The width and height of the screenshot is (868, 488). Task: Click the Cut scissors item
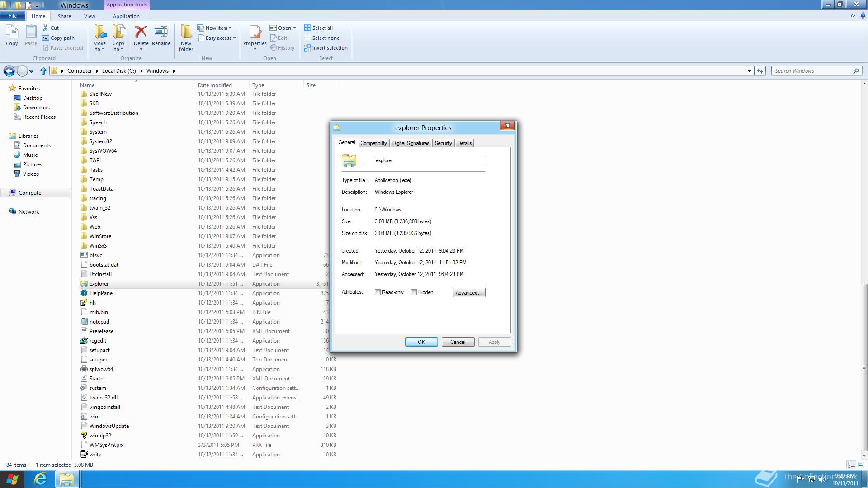51,28
